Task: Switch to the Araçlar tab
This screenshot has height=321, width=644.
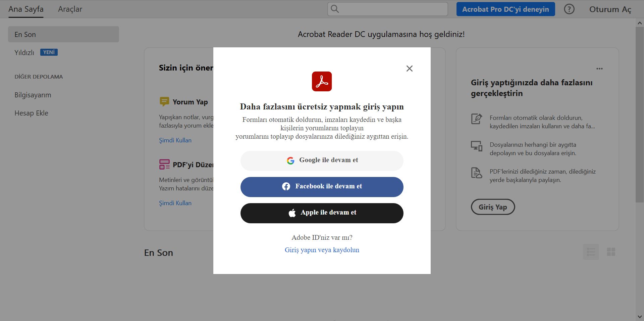Action: tap(70, 9)
